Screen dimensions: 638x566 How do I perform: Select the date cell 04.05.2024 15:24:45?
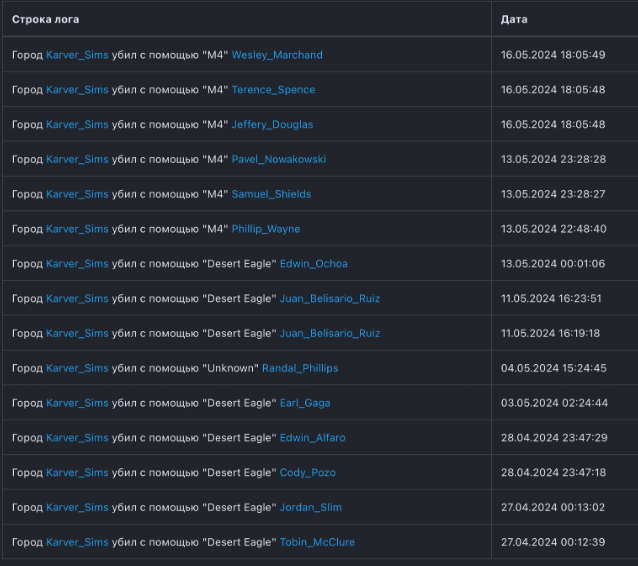coord(553,368)
